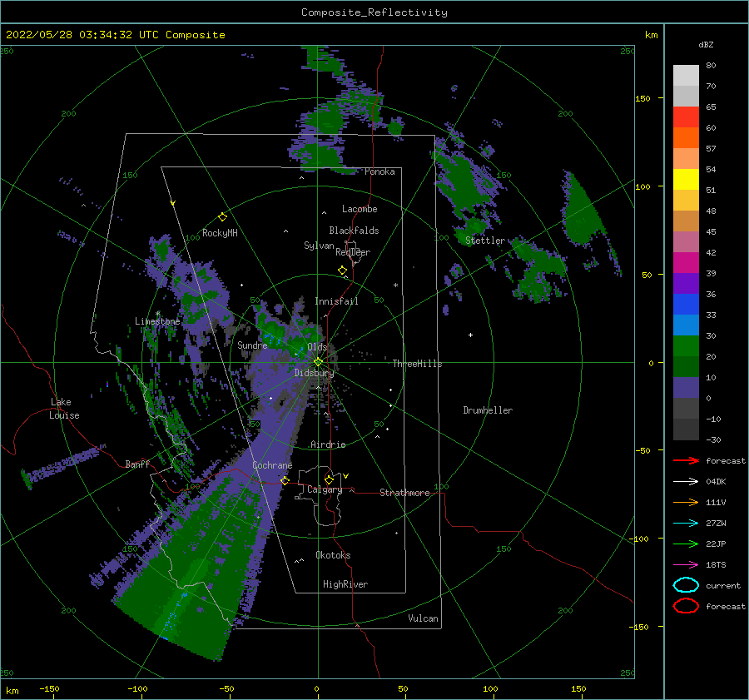Select the Lacombe label
Image resolution: width=749 pixels, height=700 pixels.
click(360, 209)
